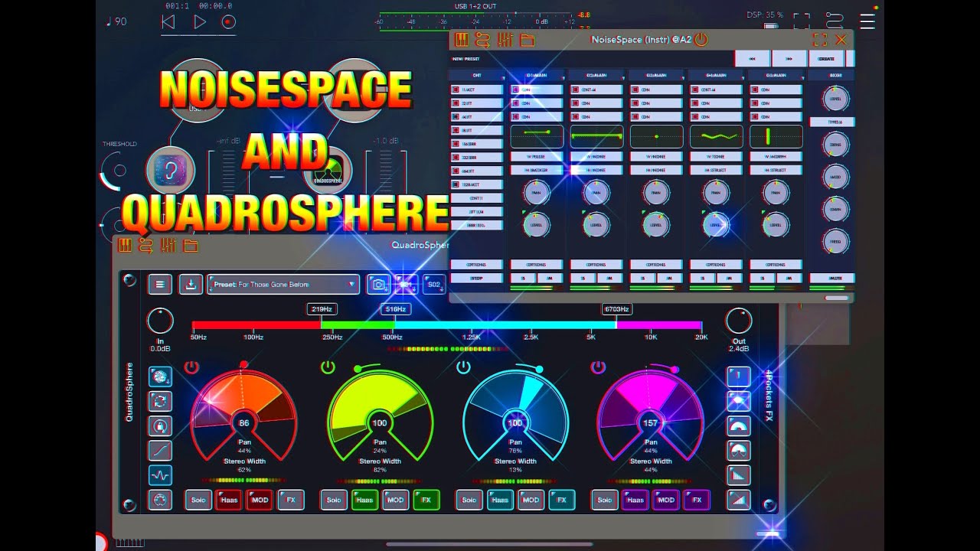Expand NoiseSpace 03:MAIN column header dropdown
Screen dimensions: 980x551
point(682,78)
